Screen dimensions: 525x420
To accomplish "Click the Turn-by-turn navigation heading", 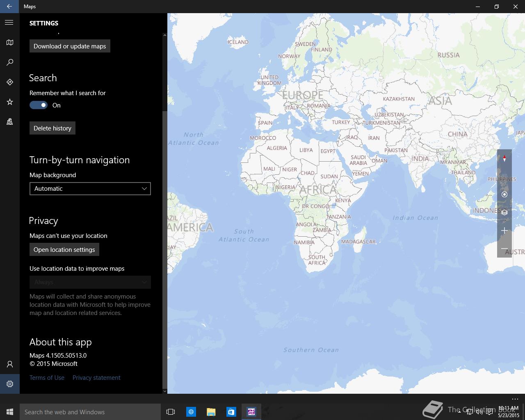I will 80,160.
